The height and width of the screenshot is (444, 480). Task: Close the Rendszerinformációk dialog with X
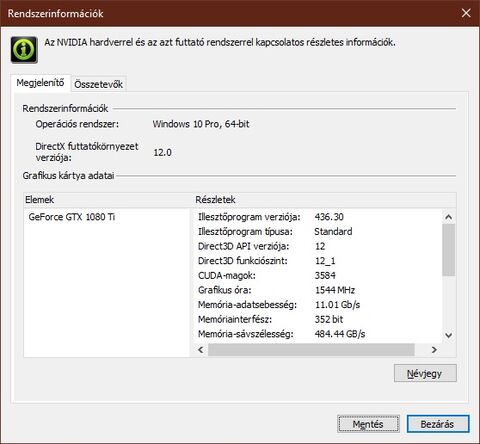466,13
